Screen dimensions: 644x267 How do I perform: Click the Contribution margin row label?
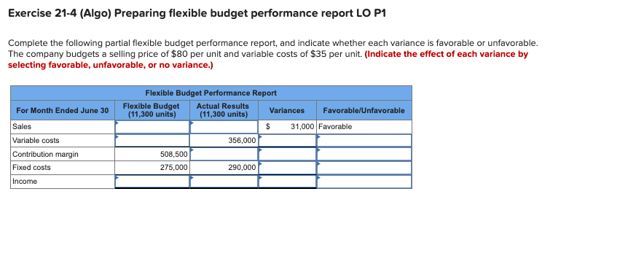pos(45,154)
